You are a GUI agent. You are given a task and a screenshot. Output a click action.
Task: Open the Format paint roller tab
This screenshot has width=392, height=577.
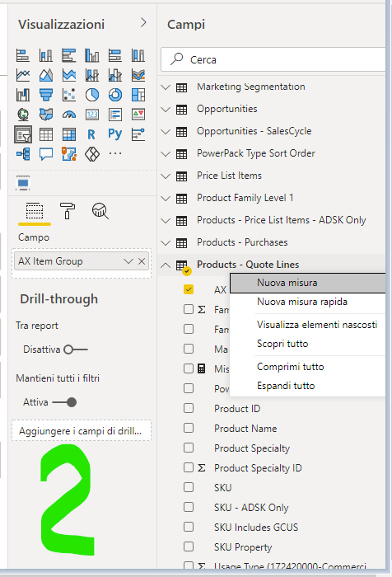(68, 211)
